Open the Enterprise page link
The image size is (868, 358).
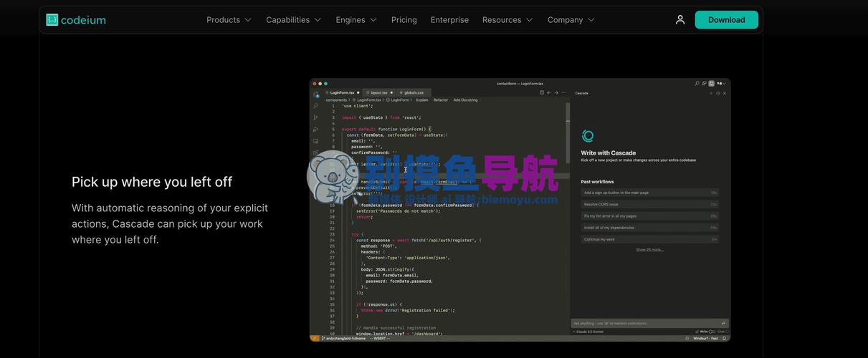449,20
